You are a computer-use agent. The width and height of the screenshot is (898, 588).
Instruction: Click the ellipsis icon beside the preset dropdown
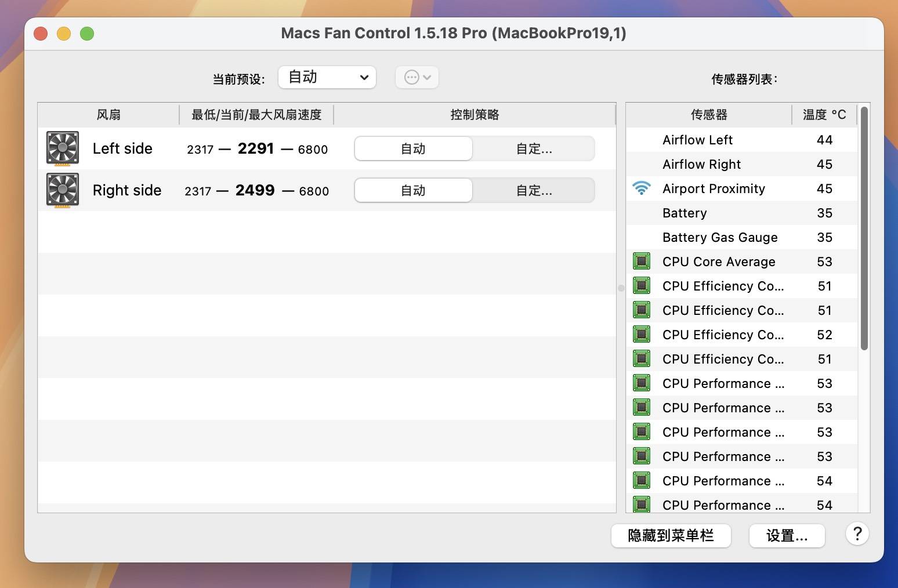(x=412, y=77)
